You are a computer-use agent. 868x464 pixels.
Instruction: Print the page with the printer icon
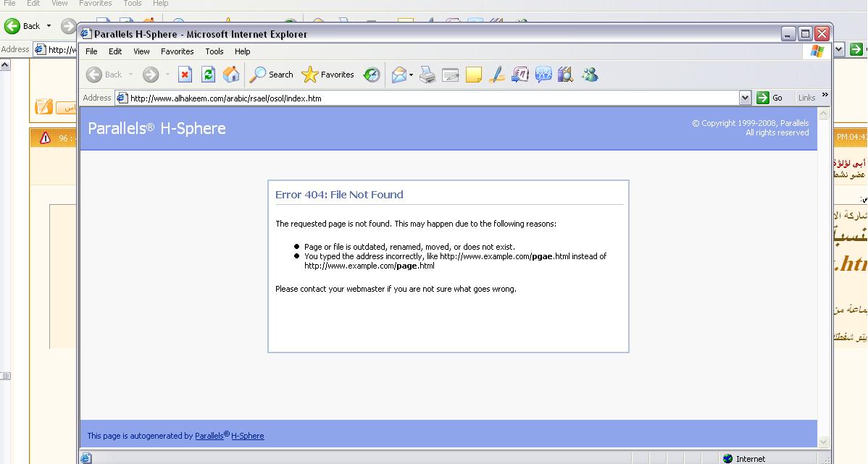[x=427, y=75]
